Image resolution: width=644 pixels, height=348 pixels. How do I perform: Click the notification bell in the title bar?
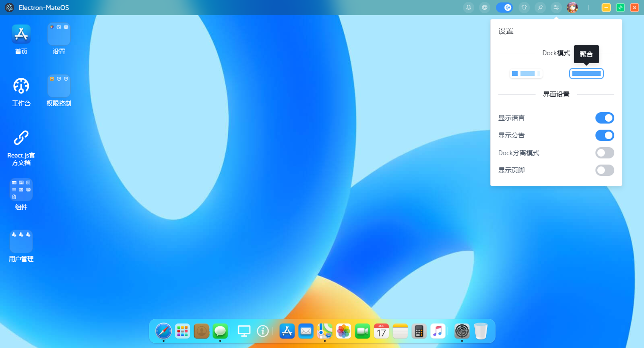point(469,8)
